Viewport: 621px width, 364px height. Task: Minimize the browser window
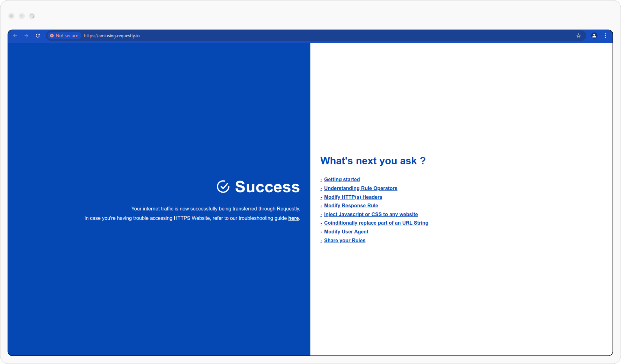(22, 16)
